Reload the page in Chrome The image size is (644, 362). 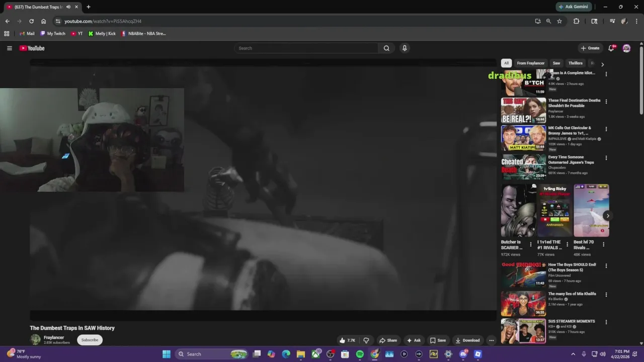[31, 21]
